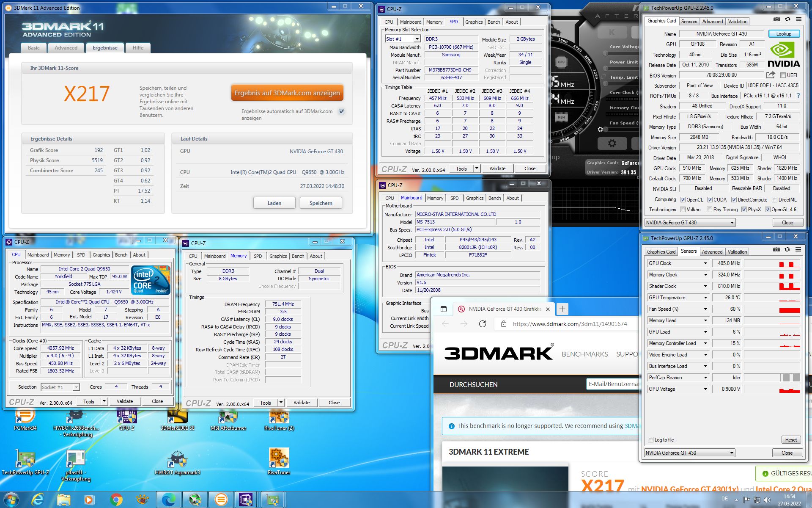Open Tools dropdown arrow in CPU-Z Memory window
812x508 pixels.
tap(281, 403)
